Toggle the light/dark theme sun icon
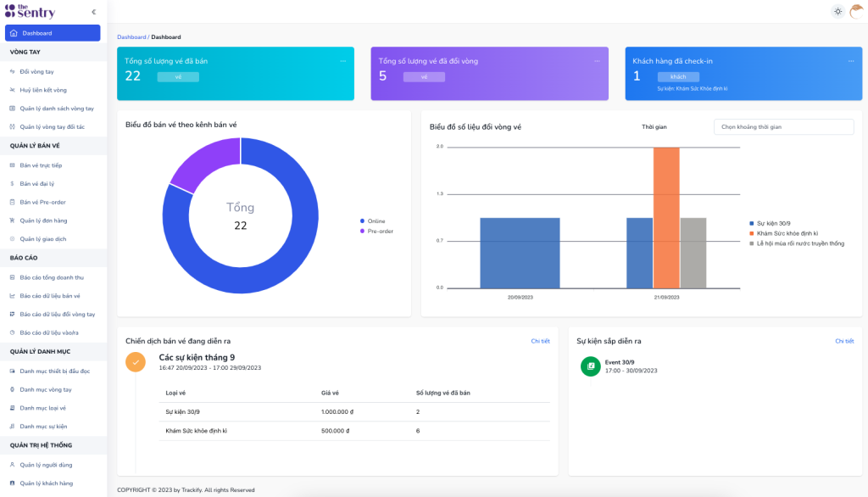868x497 pixels. (x=837, y=11)
